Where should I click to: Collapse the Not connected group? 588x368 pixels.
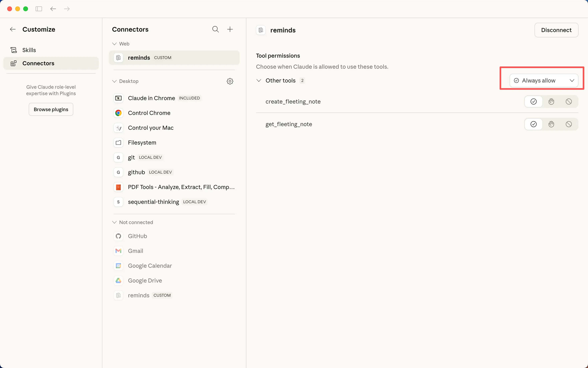(x=114, y=222)
